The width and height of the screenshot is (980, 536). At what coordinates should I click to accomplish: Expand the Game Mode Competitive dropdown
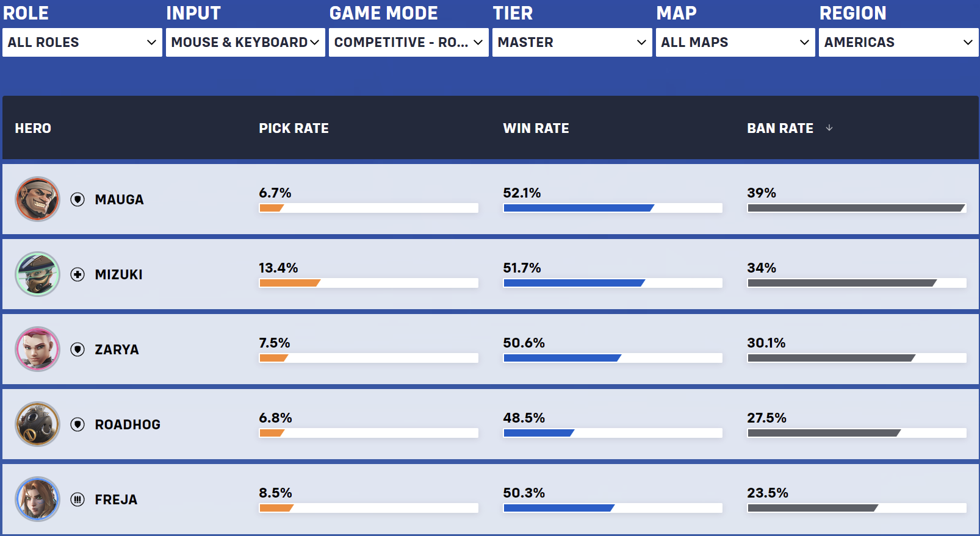point(409,42)
